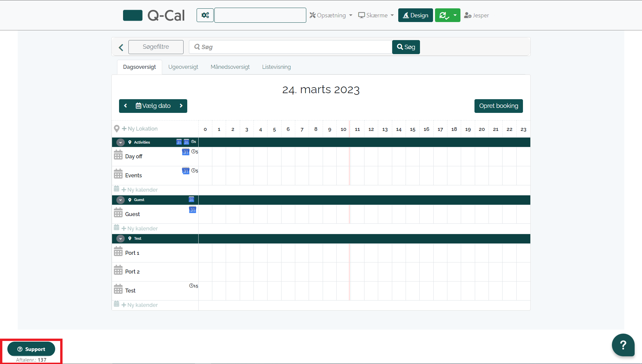Select the Test calendar row name
642x364 pixels.
tap(130, 291)
